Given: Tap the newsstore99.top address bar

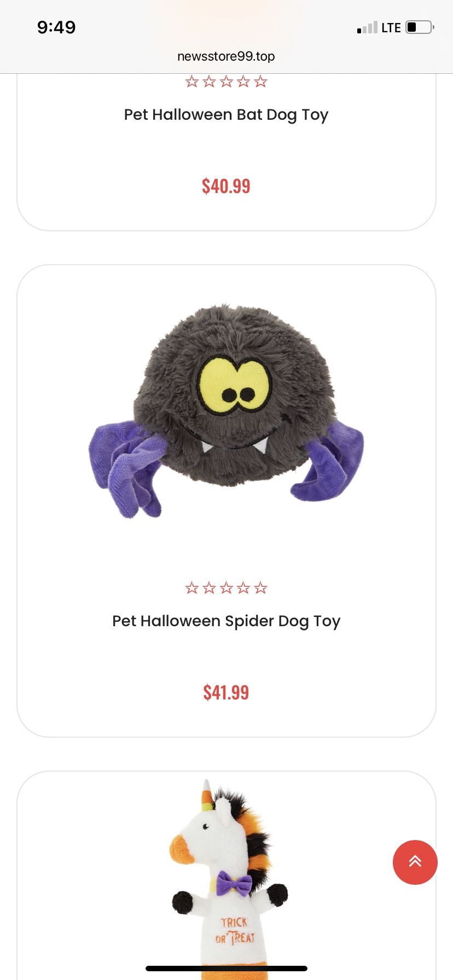Looking at the screenshot, I should click(x=226, y=56).
